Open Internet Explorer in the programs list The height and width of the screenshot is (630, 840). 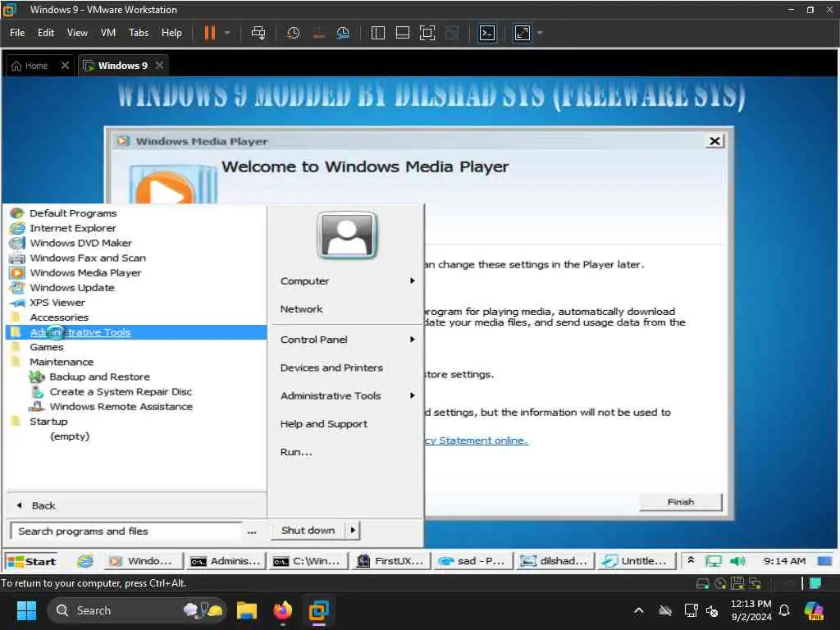point(73,228)
